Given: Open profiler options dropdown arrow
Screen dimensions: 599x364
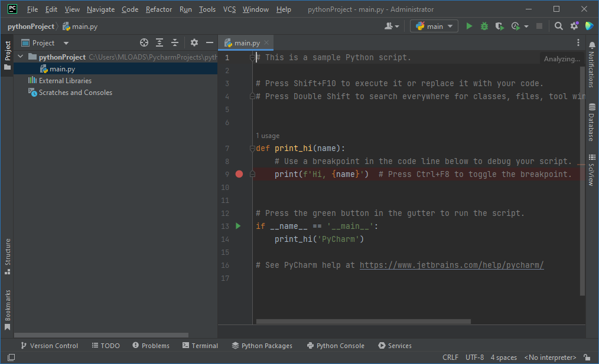Looking at the screenshot, I should [526, 27].
